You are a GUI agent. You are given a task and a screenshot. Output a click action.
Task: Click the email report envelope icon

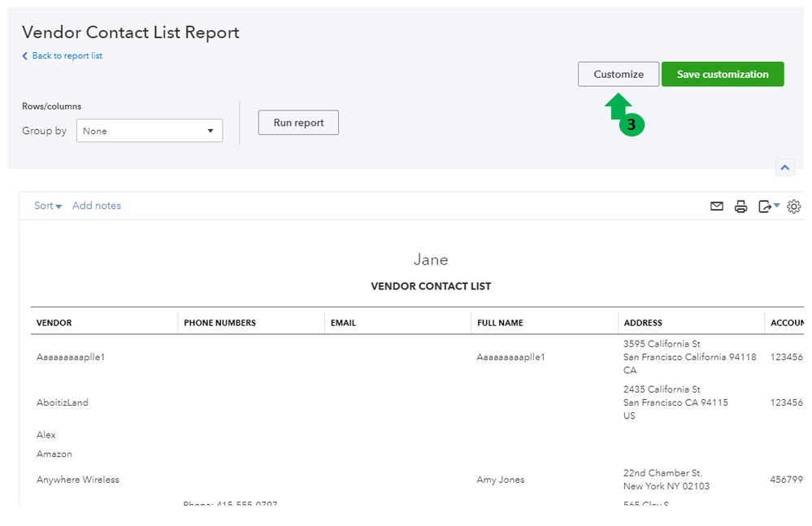coord(716,206)
